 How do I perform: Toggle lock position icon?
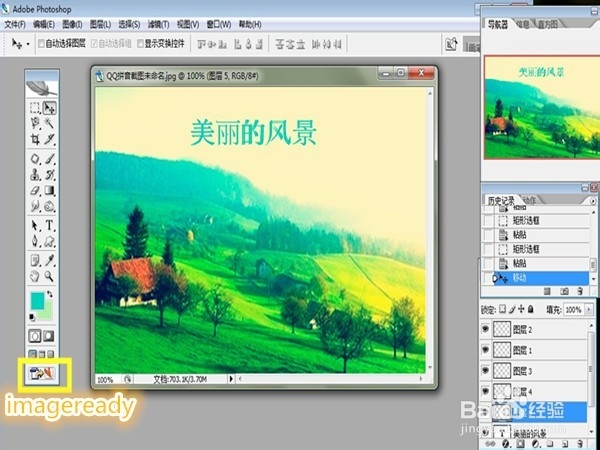point(521,309)
